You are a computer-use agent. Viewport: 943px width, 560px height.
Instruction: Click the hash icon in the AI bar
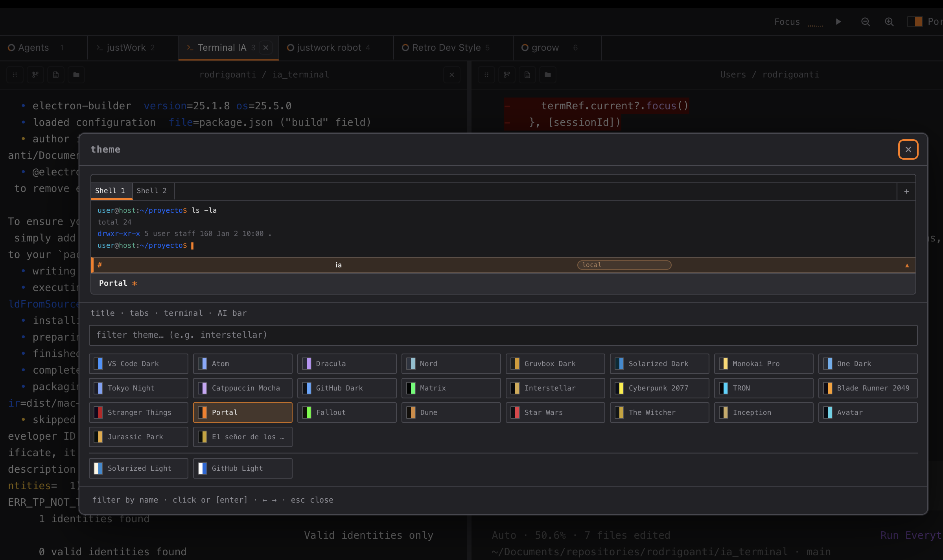click(100, 265)
